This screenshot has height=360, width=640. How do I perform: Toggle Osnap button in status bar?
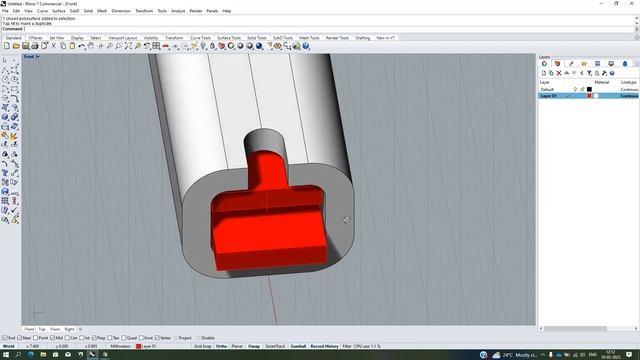pos(254,346)
